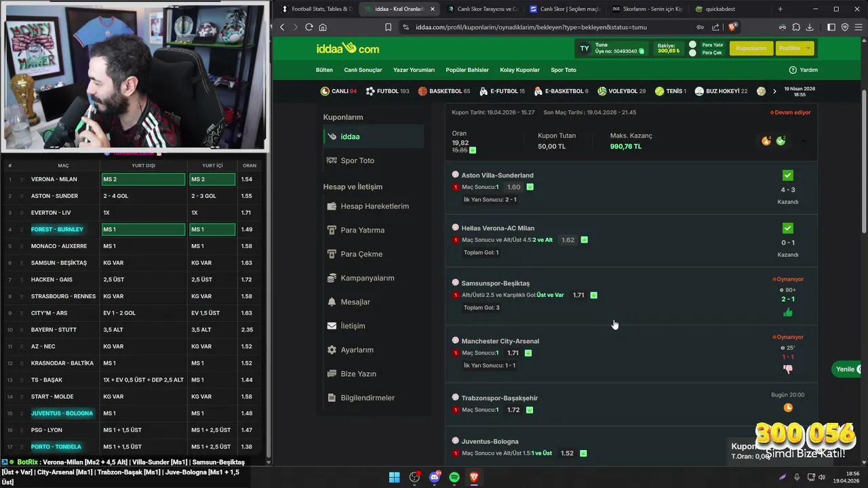Open browser downloads icon
Screen dimensions: 868x488
coord(810,27)
